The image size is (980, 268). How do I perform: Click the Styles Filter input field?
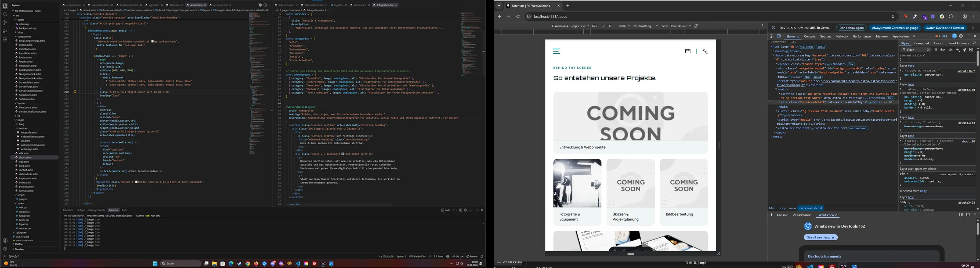[916, 50]
